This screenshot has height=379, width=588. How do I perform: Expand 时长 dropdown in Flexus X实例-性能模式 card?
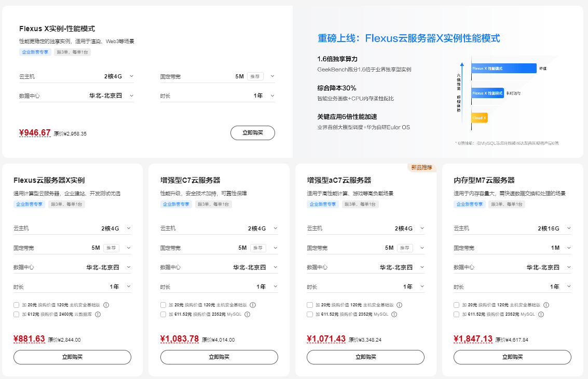tap(217, 96)
